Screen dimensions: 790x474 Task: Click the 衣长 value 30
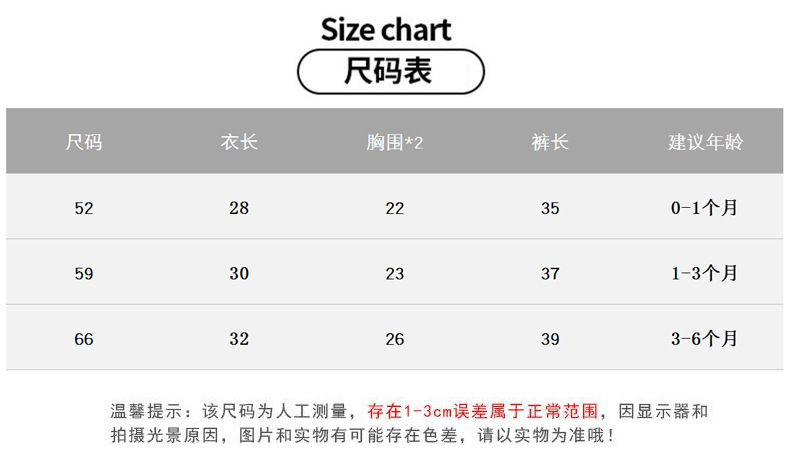click(x=239, y=273)
